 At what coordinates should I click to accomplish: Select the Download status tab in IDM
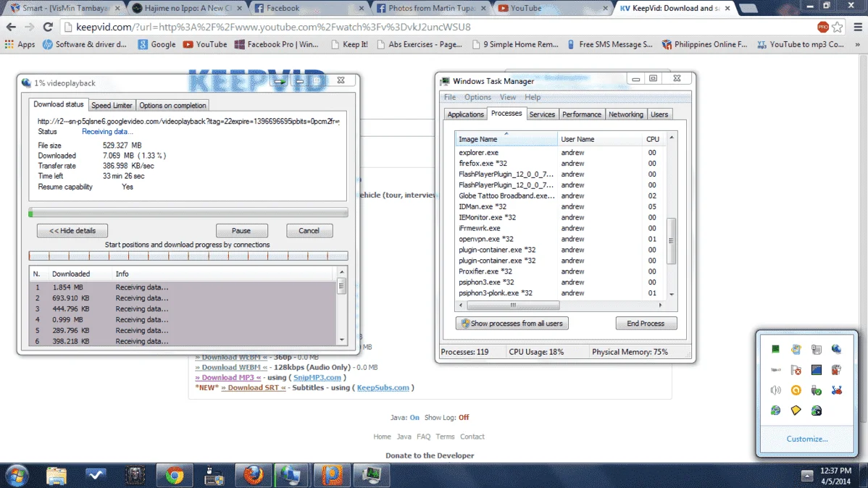click(58, 104)
